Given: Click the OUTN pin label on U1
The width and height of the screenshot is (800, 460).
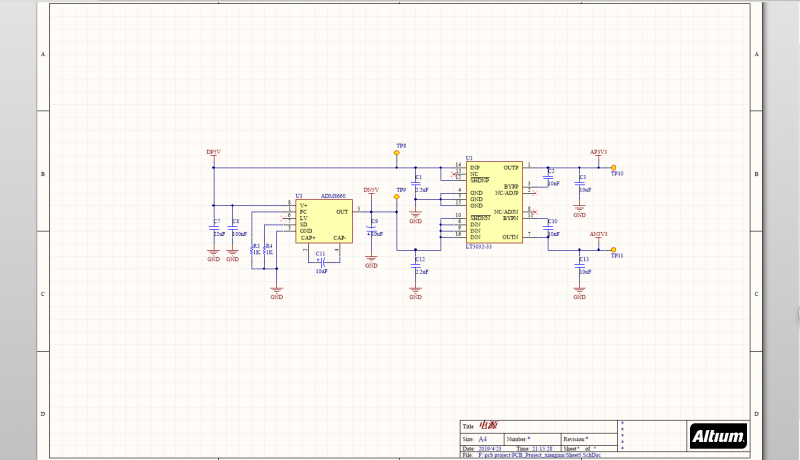Looking at the screenshot, I should (x=510, y=237).
